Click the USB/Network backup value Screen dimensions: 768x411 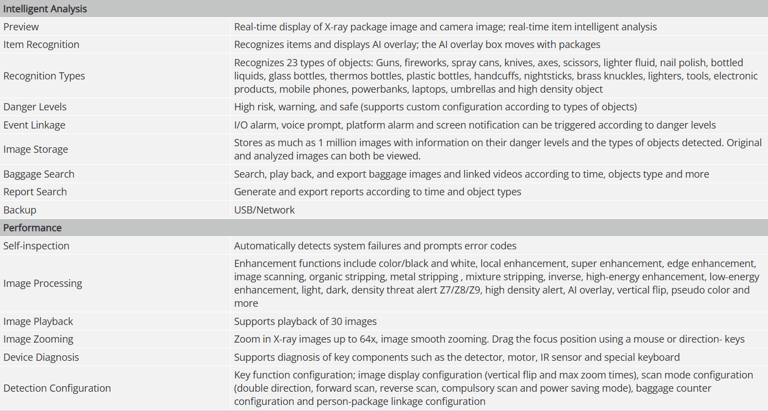pyautogui.click(x=265, y=210)
